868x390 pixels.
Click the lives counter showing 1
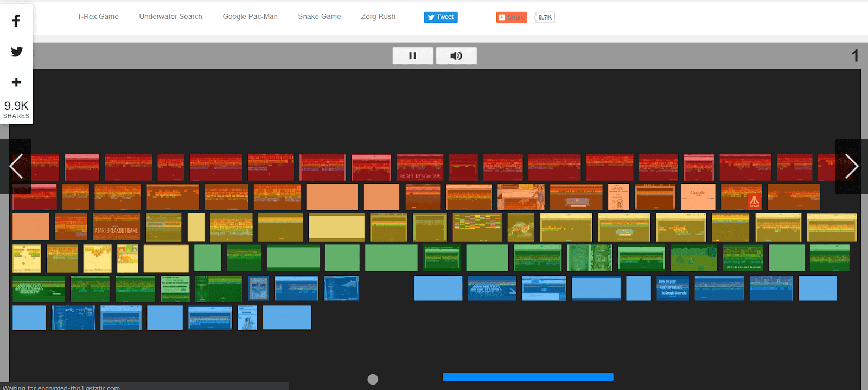click(854, 56)
